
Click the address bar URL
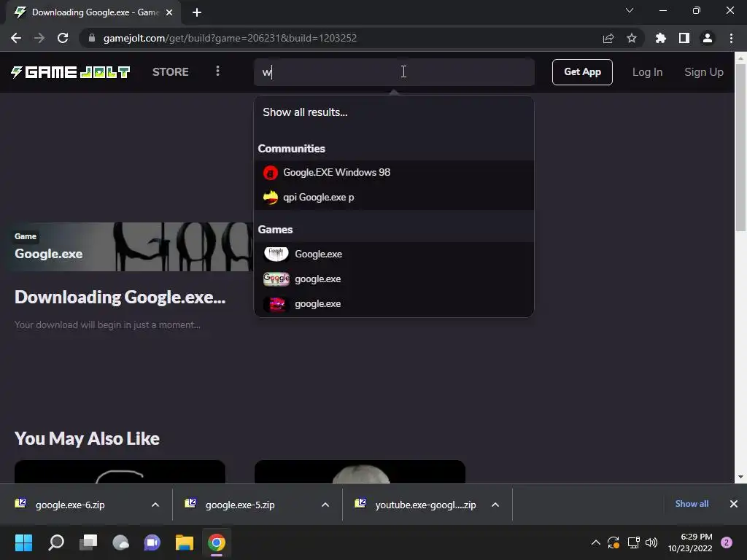click(x=230, y=38)
